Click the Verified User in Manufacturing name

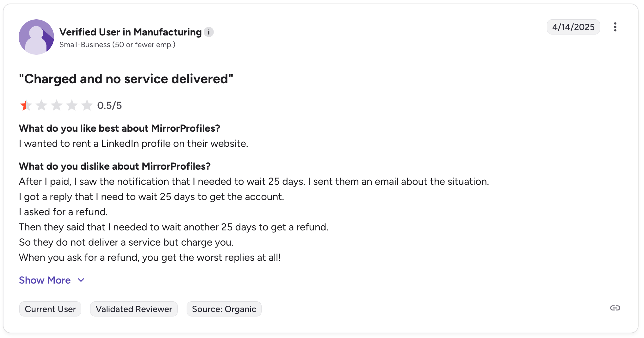point(130,32)
